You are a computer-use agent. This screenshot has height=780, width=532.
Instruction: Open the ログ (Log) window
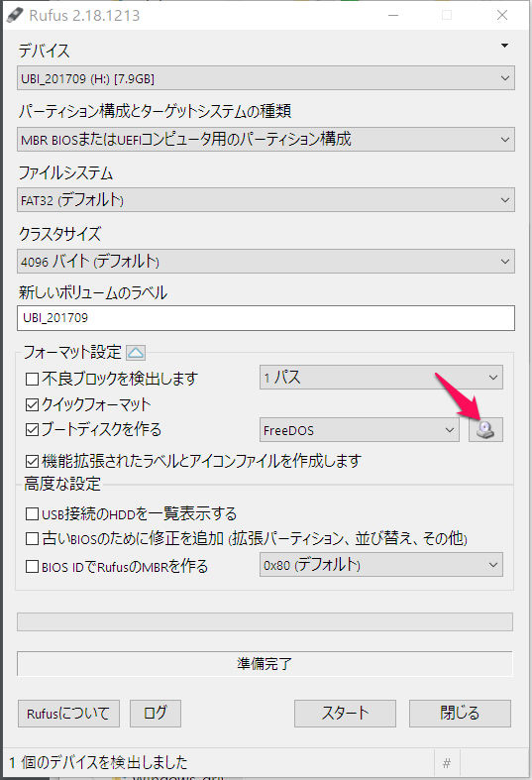pos(156,714)
